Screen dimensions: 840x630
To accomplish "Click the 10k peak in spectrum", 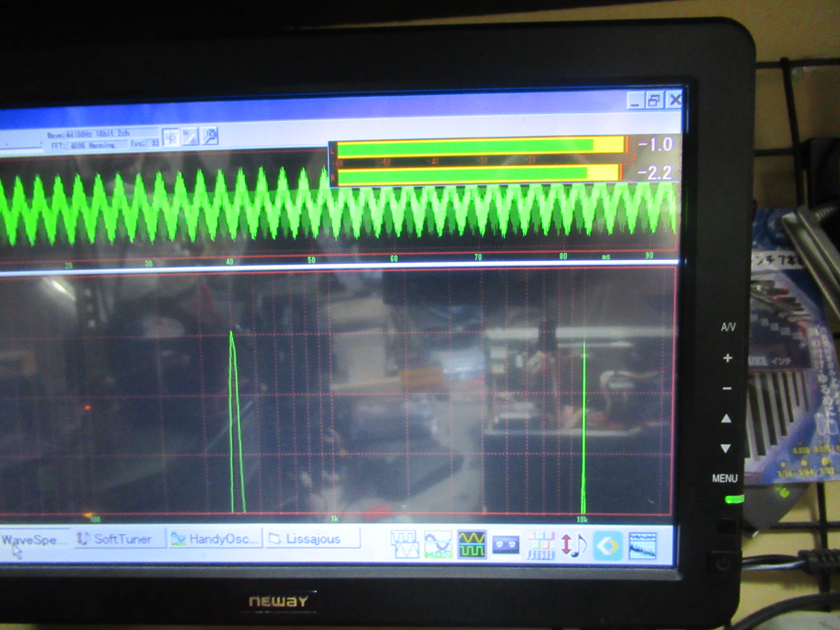I will (584, 410).
